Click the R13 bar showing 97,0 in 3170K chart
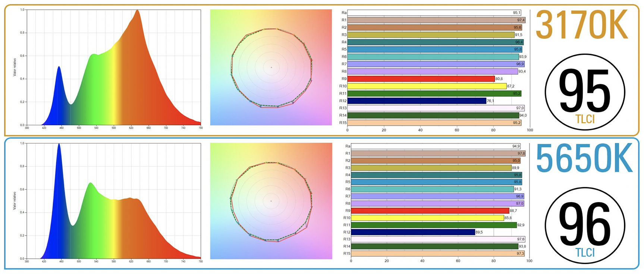The width and height of the screenshot is (644, 274). pos(436,108)
